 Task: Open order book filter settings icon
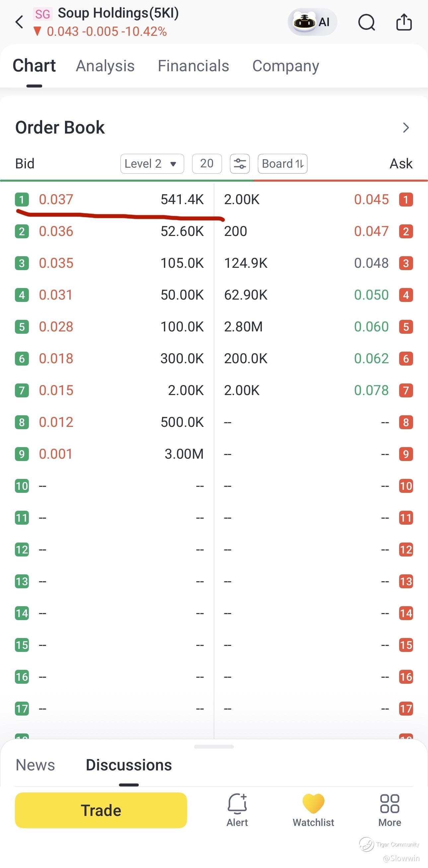(240, 164)
